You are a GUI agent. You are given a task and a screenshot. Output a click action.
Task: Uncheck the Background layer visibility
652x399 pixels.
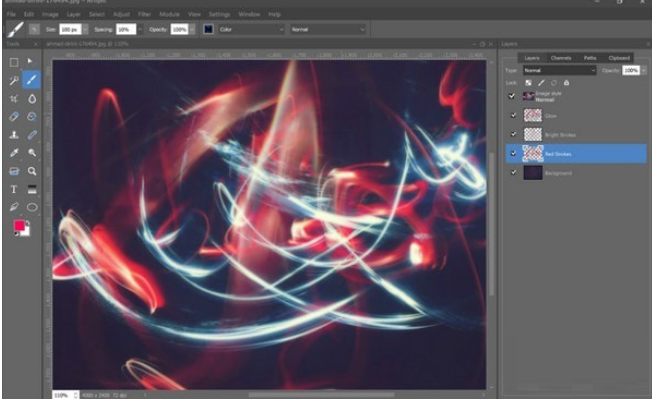pos(513,172)
